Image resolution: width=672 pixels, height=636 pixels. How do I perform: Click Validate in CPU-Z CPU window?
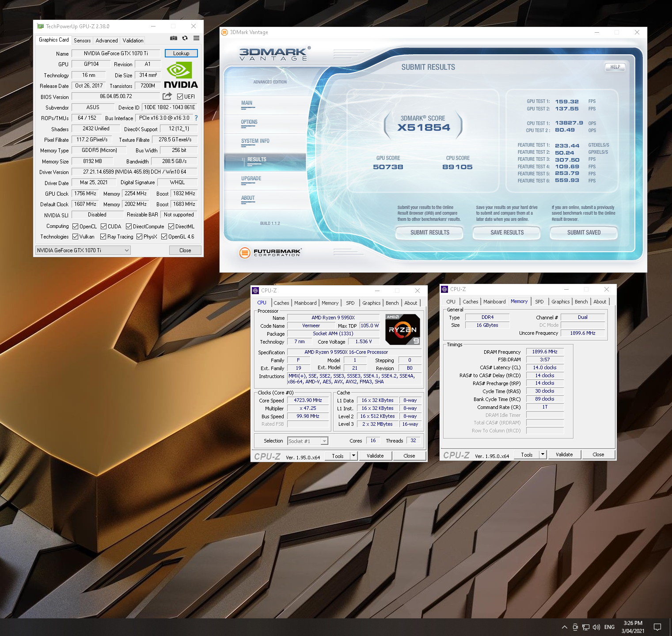pyautogui.click(x=375, y=456)
